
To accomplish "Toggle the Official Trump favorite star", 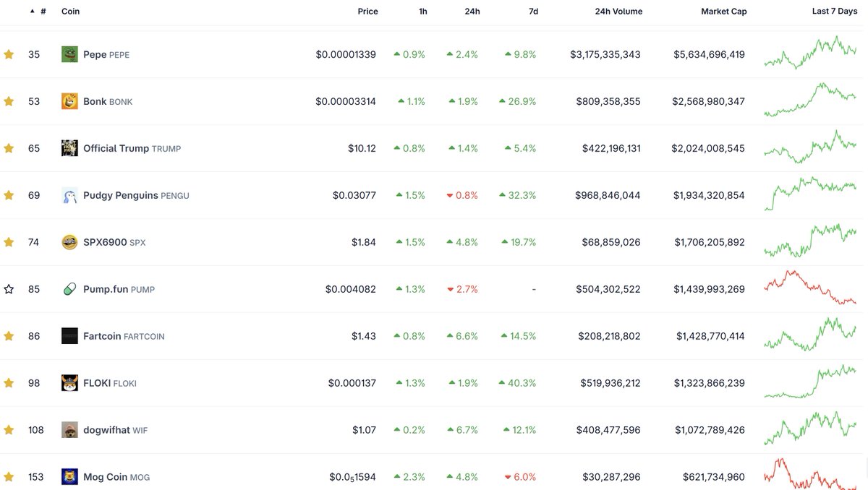I will point(9,148).
